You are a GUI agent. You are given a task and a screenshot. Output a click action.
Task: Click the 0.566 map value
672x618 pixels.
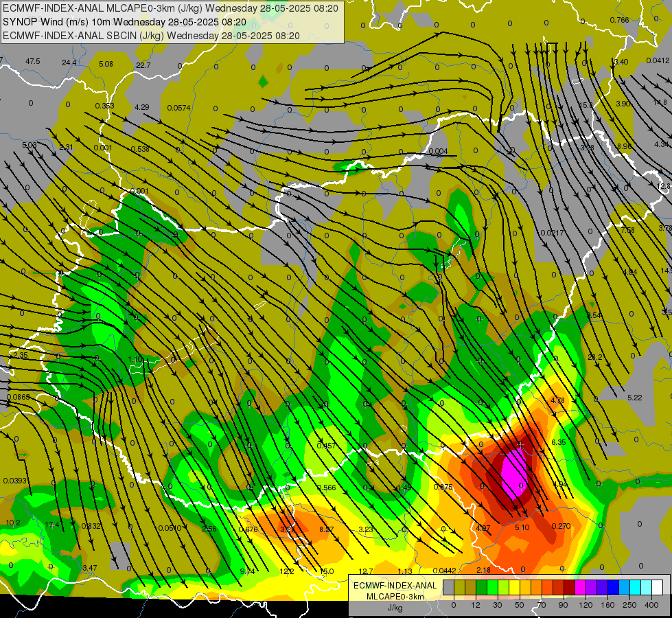pos(326,488)
